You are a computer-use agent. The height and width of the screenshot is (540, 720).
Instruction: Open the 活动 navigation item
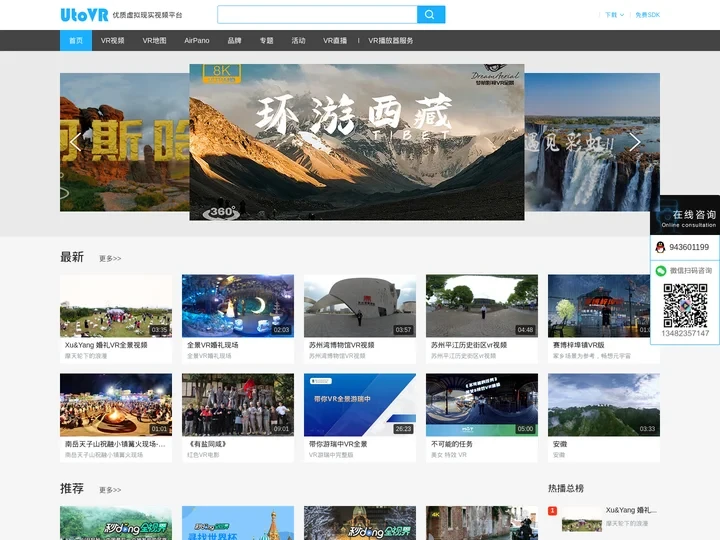coord(298,40)
